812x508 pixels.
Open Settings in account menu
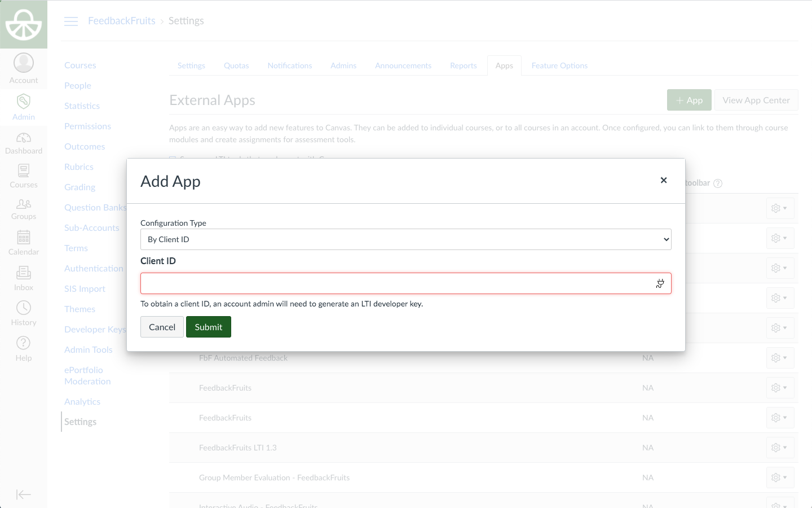click(x=80, y=422)
